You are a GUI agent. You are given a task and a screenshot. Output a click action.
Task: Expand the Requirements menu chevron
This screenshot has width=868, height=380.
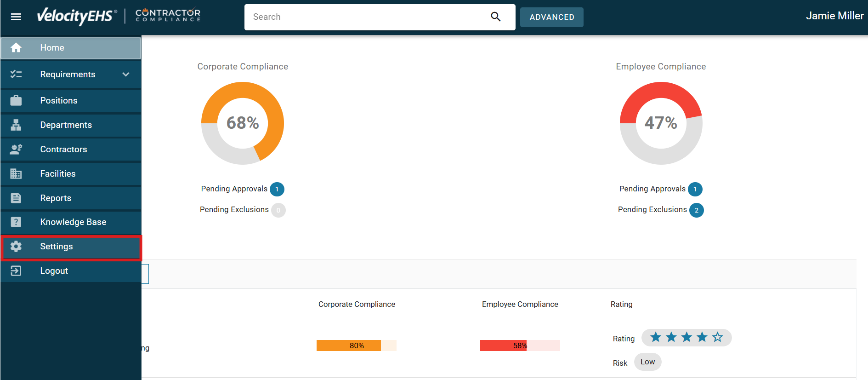(126, 75)
